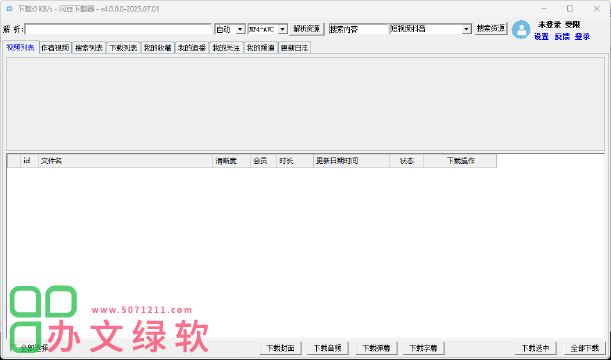Click the user avatar icon
Viewport: 611px width, 360px height.
tap(521, 29)
